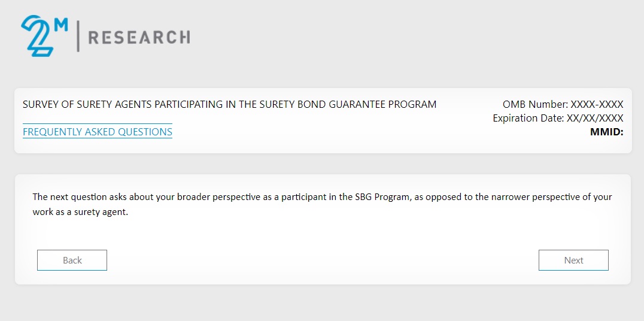Click the "XX/XX/XXXX" expiration date value

pyautogui.click(x=595, y=118)
